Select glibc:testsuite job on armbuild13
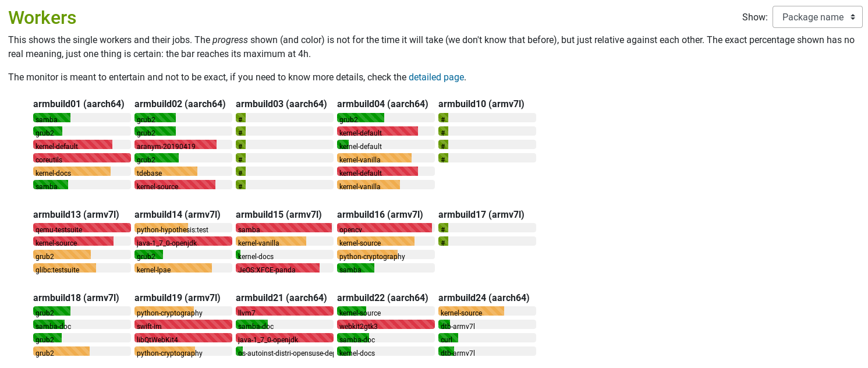The width and height of the screenshot is (868, 368). tap(82, 268)
